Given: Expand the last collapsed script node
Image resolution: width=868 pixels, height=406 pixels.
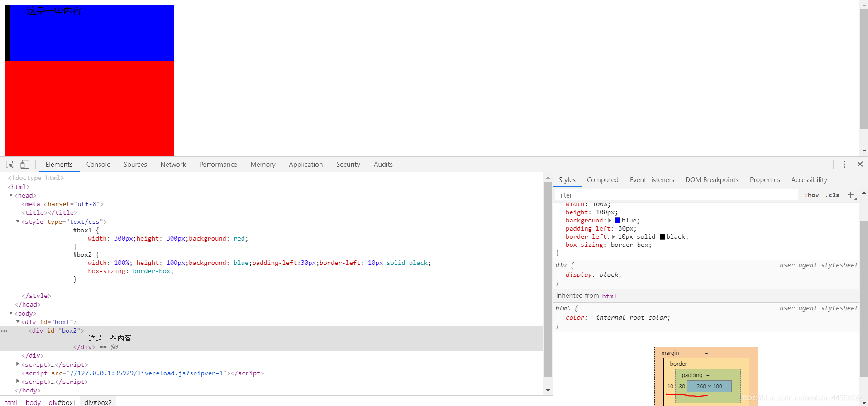Looking at the screenshot, I should tap(18, 381).
